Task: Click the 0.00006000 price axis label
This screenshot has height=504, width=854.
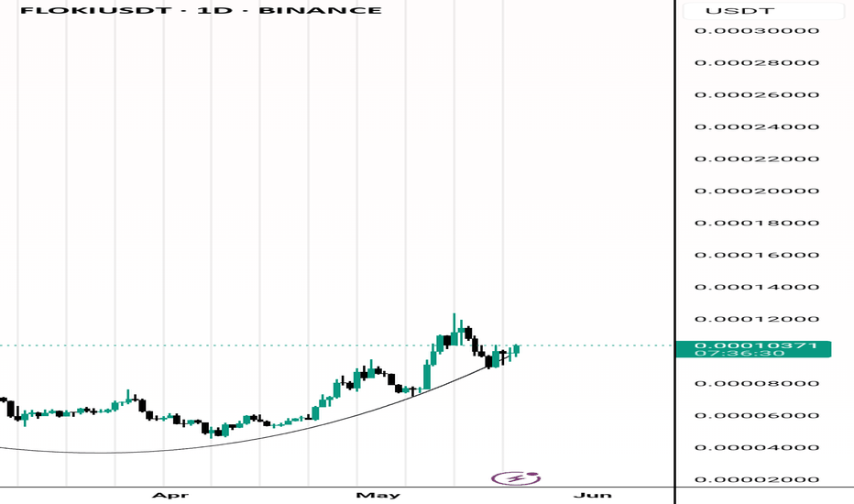Action: tap(757, 416)
